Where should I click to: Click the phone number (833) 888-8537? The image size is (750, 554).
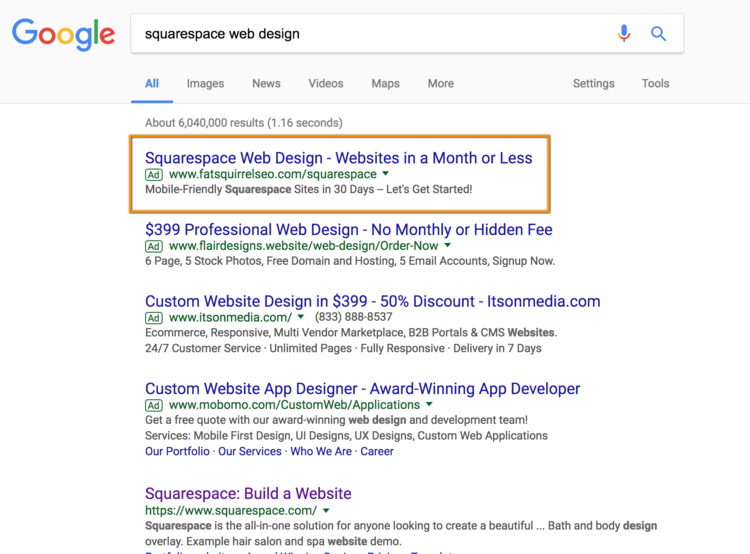click(353, 317)
